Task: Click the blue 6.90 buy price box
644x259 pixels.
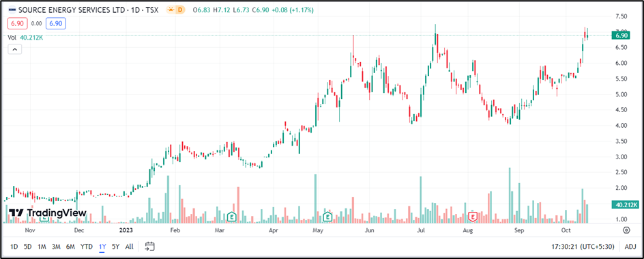Action: point(56,24)
